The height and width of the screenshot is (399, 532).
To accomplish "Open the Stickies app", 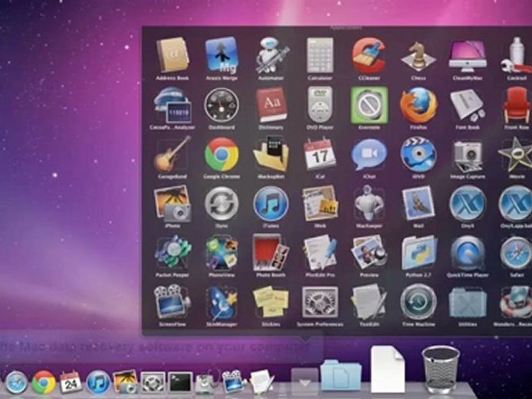I will click(271, 302).
